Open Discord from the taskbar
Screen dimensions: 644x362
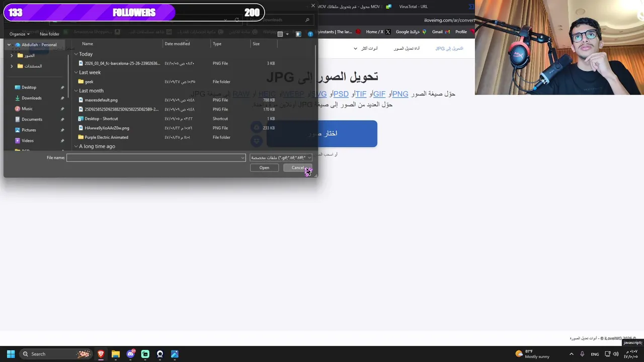pyautogui.click(x=130, y=354)
